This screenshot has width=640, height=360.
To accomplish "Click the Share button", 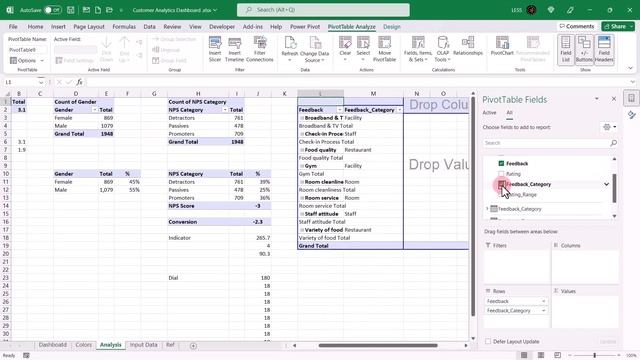I will [618, 26].
